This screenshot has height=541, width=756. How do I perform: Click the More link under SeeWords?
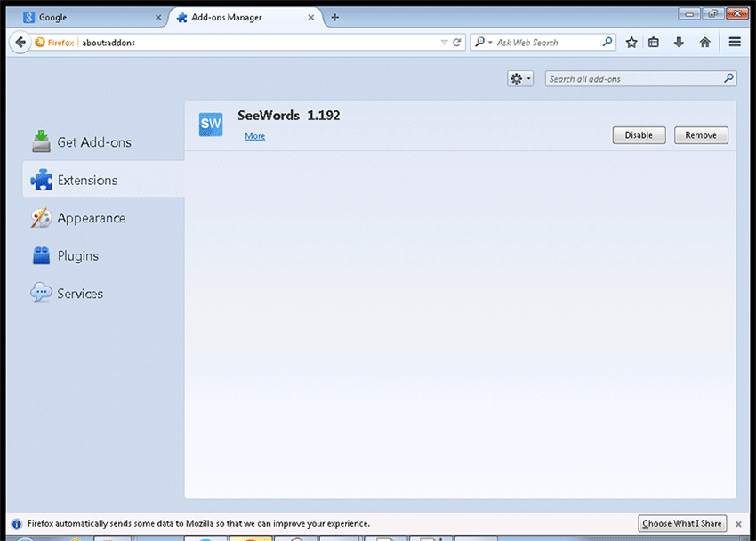click(255, 136)
